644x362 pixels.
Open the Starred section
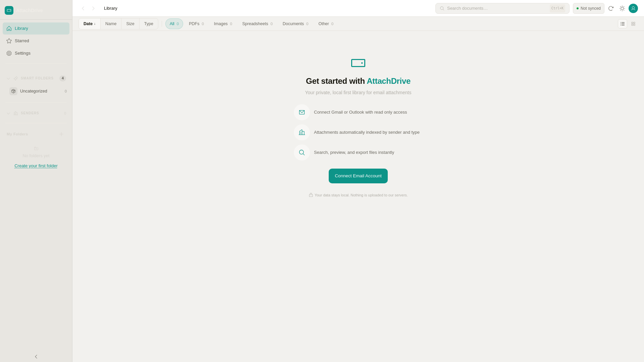(x=36, y=41)
